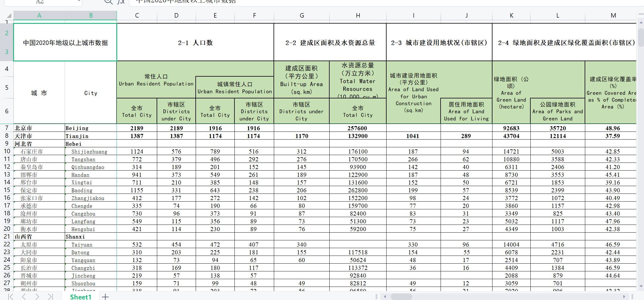Select the cell Langfang
Image resolution: width=644 pixels, height=300 pixels.
91,221
